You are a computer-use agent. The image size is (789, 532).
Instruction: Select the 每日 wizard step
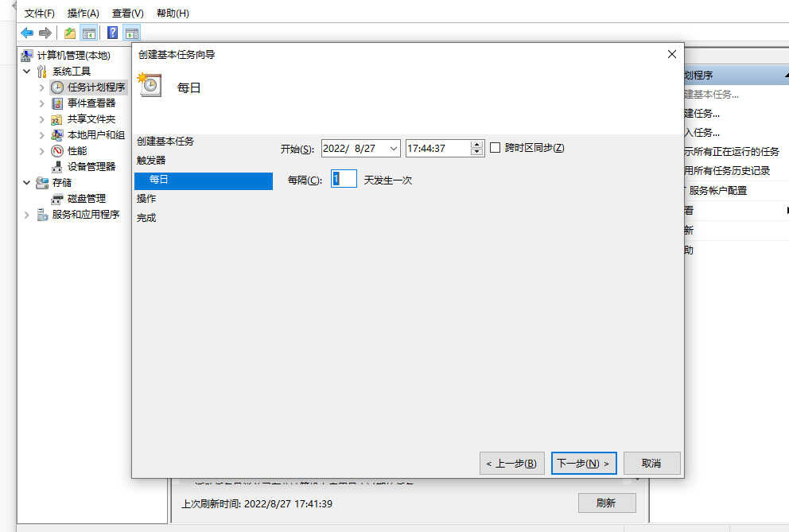point(204,181)
